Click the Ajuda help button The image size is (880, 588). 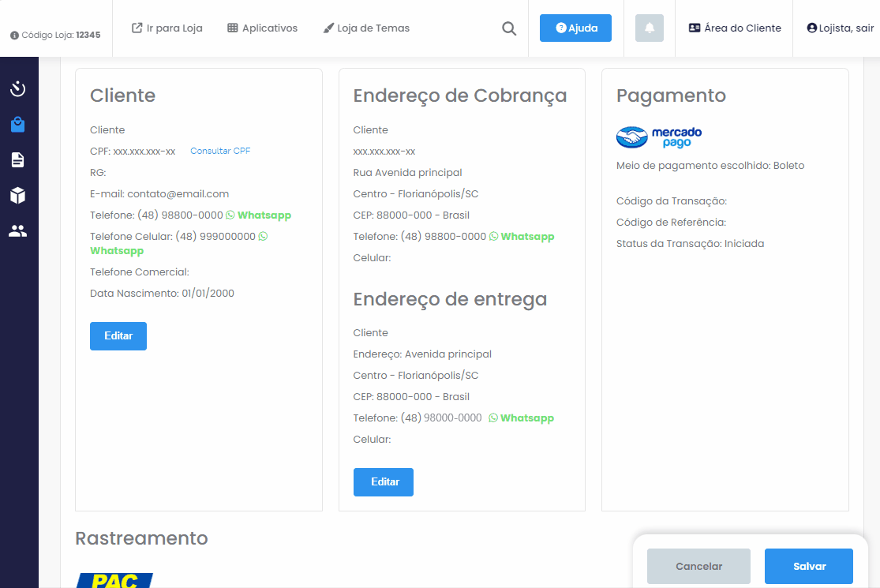576,28
